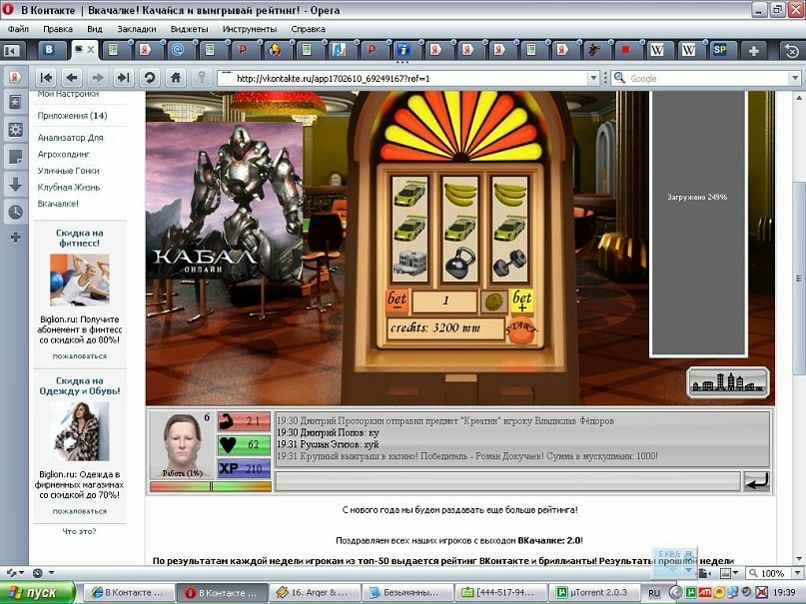Open the Справка menu

pyautogui.click(x=308, y=29)
